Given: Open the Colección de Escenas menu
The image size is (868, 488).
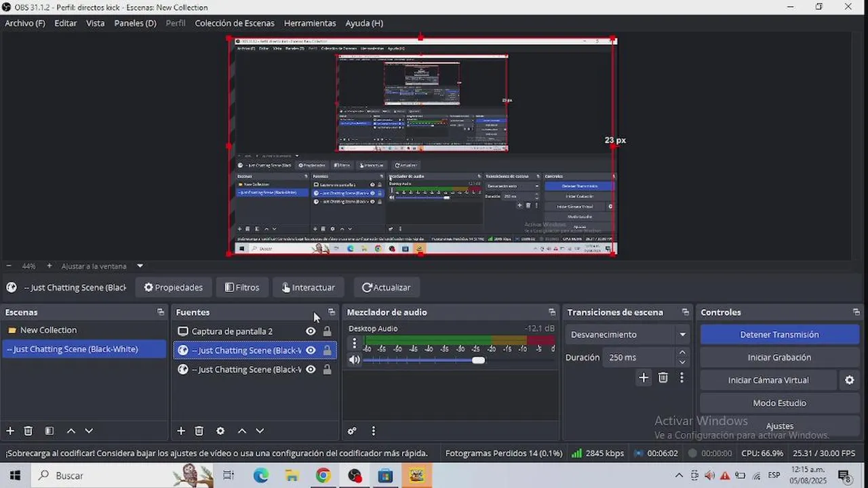Looking at the screenshot, I should 235,23.
